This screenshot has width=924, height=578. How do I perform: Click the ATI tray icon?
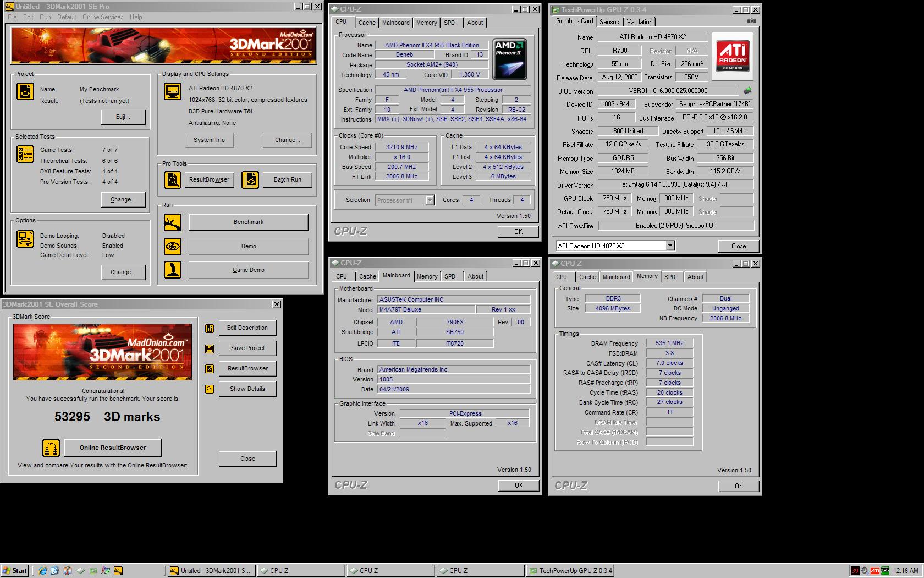pos(875,571)
